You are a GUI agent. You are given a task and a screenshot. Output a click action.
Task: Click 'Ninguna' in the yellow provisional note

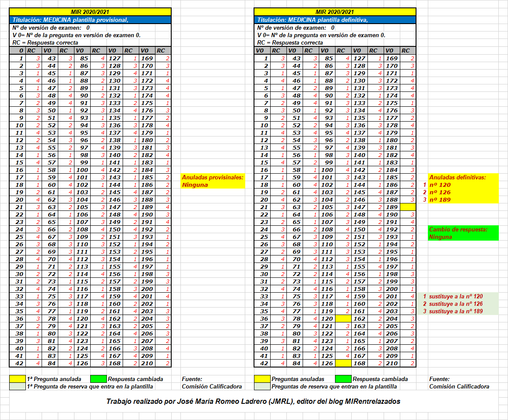[195, 185]
